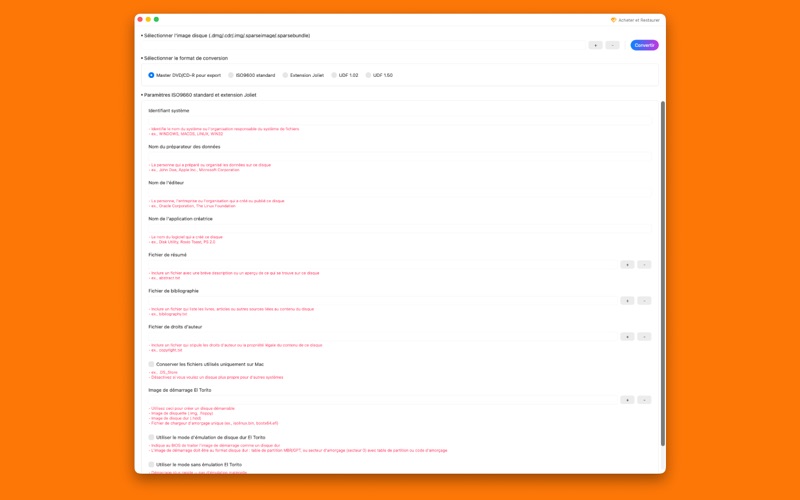Choose UDF 1.50 format
800x500 pixels.
379,75
